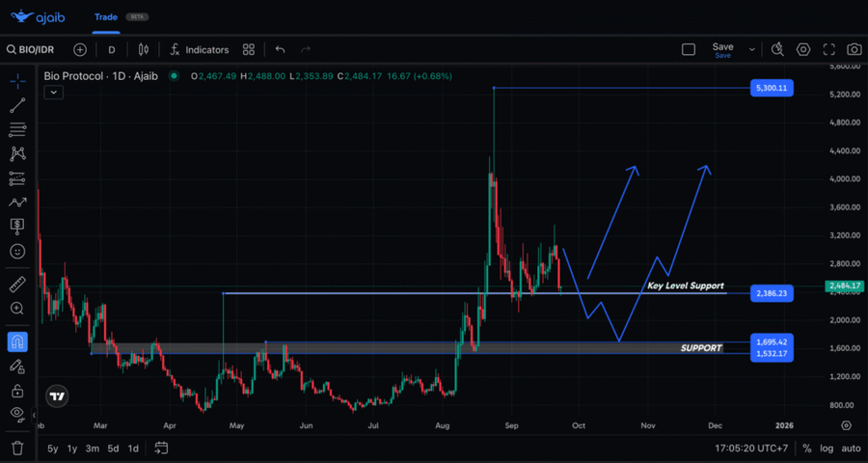868x463 pixels.
Task: Select the Key Level Support text label
Action: click(x=686, y=286)
